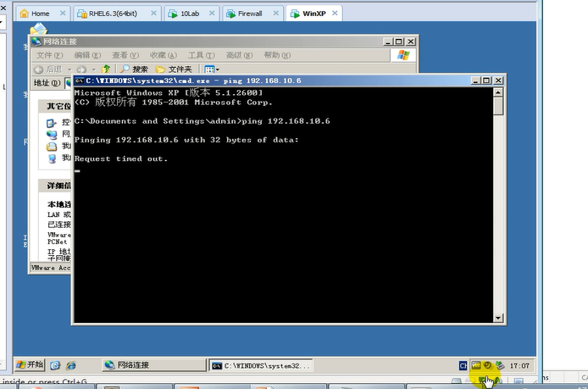Click the round yellow tray icon
The width and height of the screenshot is (588, 389).
click(488, 365)
